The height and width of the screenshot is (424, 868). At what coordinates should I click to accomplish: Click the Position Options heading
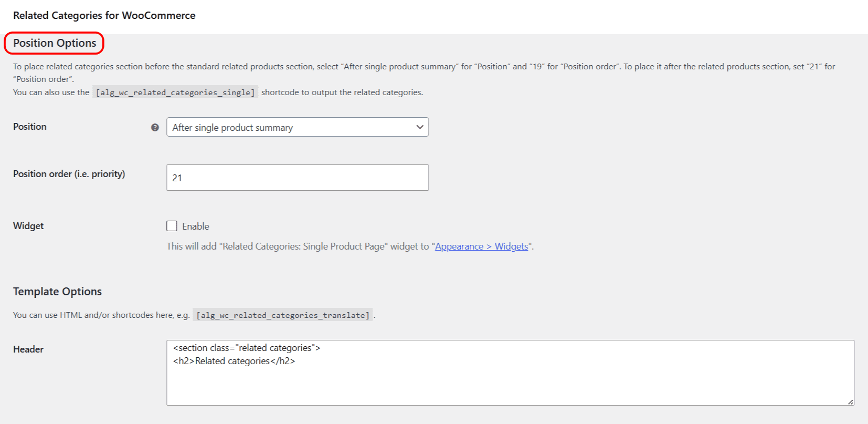pyautogui.click(x=55, y=43)
